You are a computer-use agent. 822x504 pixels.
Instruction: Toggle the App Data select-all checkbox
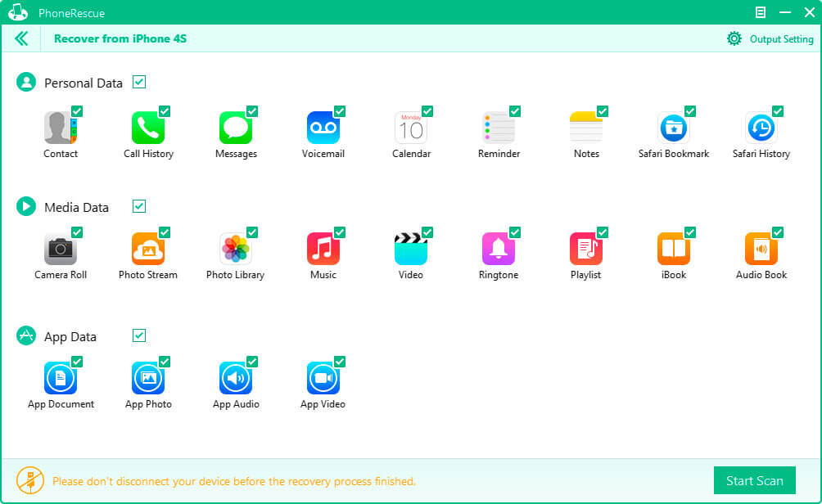(x=139, y=335)
